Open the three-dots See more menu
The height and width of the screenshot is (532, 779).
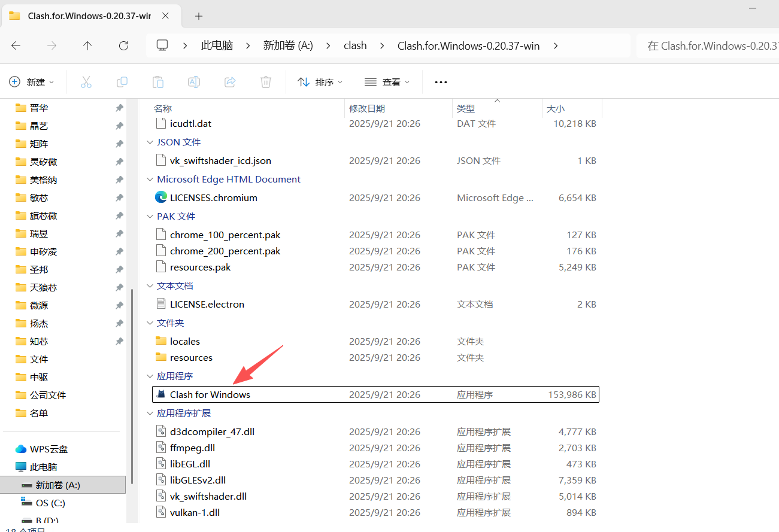441,82
